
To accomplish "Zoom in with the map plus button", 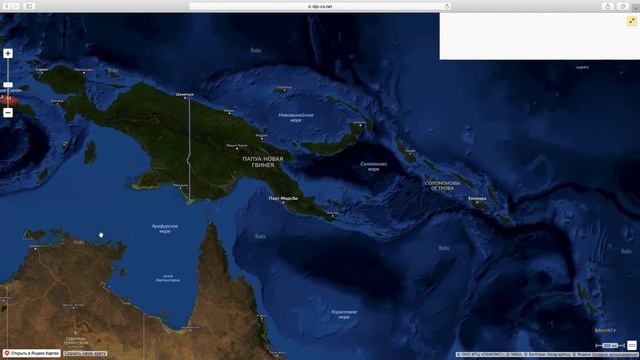I will tap(8, 53).
